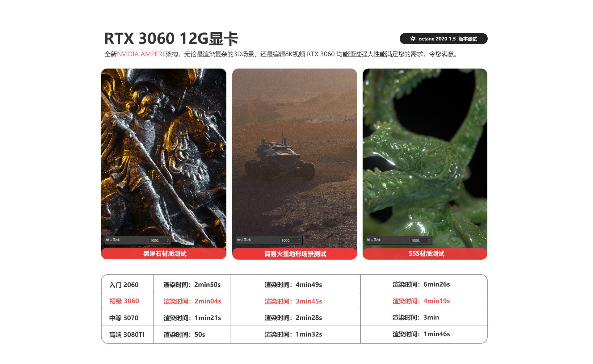593x364 pixels.
Task: Click the stepper arrows on Mars sample field
Action: [x=299, y=241]
